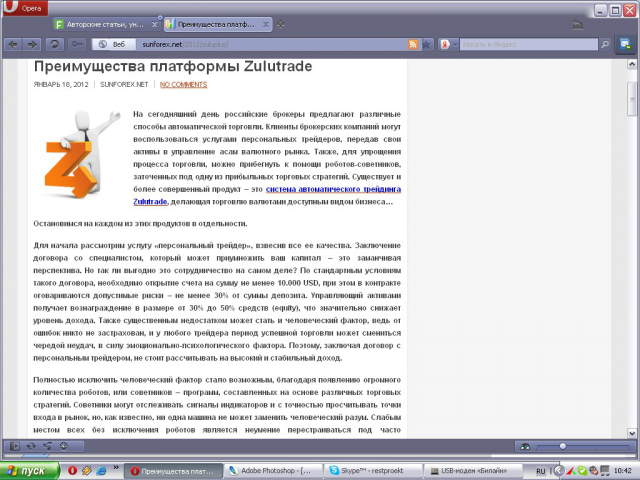Switch to the 'Авторские статьи' tab
This screenshot has width=640, height=480.
(105, 24)
